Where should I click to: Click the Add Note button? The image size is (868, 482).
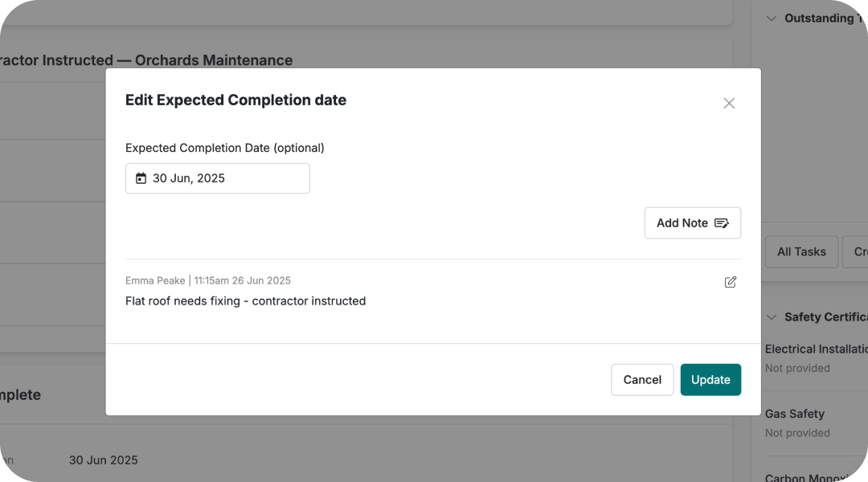(x=692, y=223)
